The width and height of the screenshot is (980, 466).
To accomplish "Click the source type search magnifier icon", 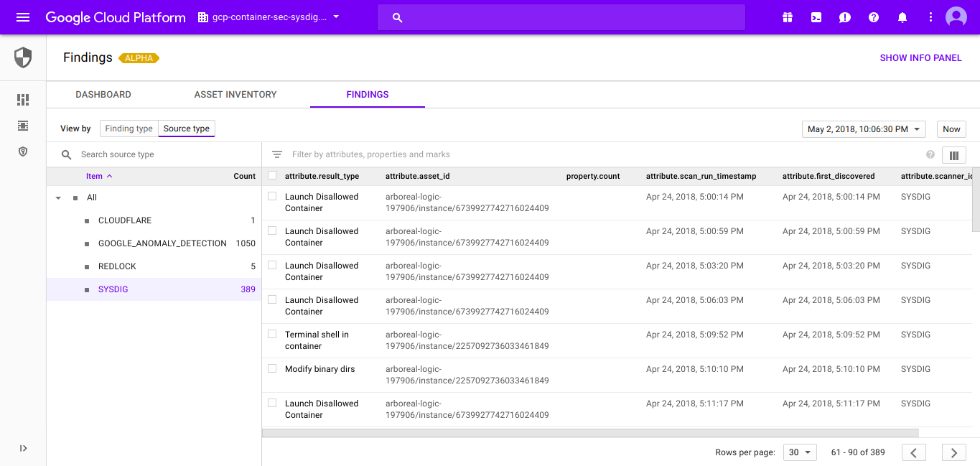I will point(67,154).
